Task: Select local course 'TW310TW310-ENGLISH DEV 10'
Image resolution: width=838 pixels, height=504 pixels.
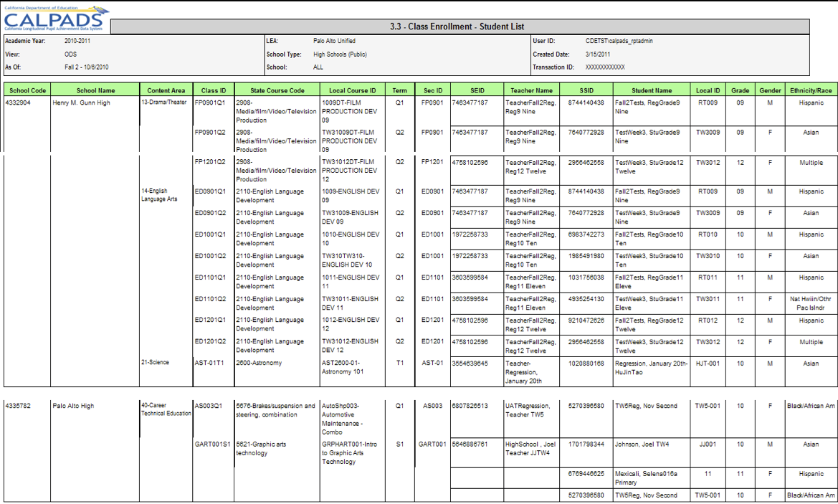Action: 348,260
